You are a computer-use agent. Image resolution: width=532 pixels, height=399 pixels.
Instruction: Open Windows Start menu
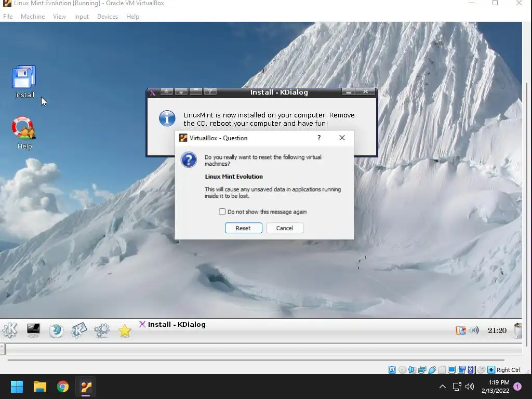click(17, 387)
